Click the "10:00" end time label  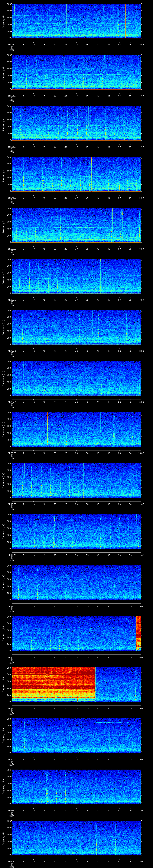(141, 453)
